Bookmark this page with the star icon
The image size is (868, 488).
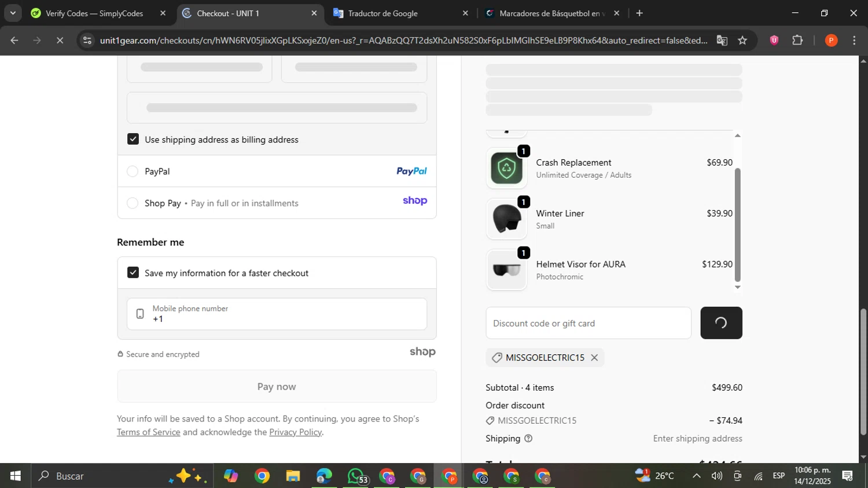coord(742,41)
